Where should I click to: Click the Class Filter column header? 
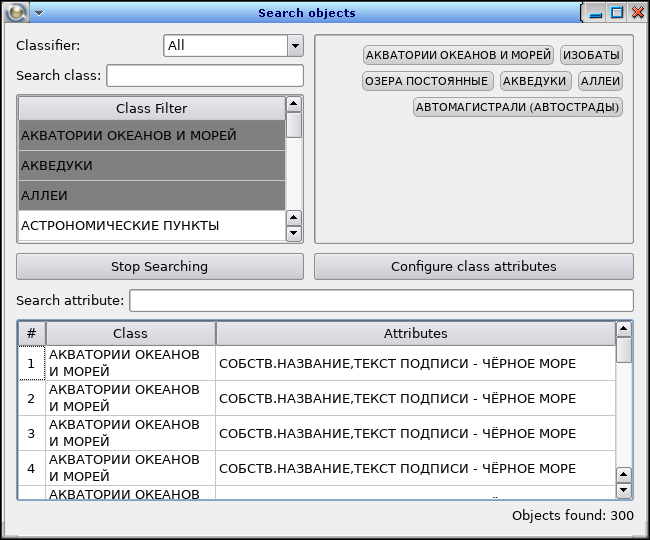click(151, 108)
